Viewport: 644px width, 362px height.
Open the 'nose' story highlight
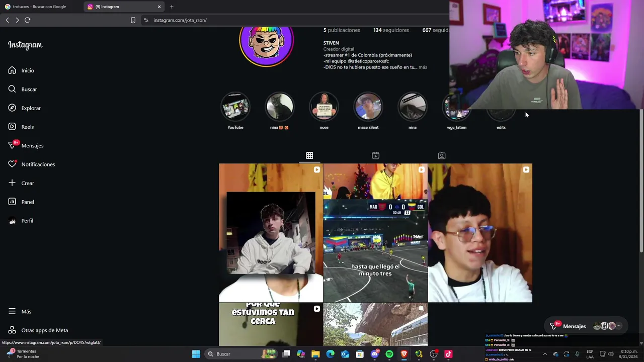coord(324,107)
